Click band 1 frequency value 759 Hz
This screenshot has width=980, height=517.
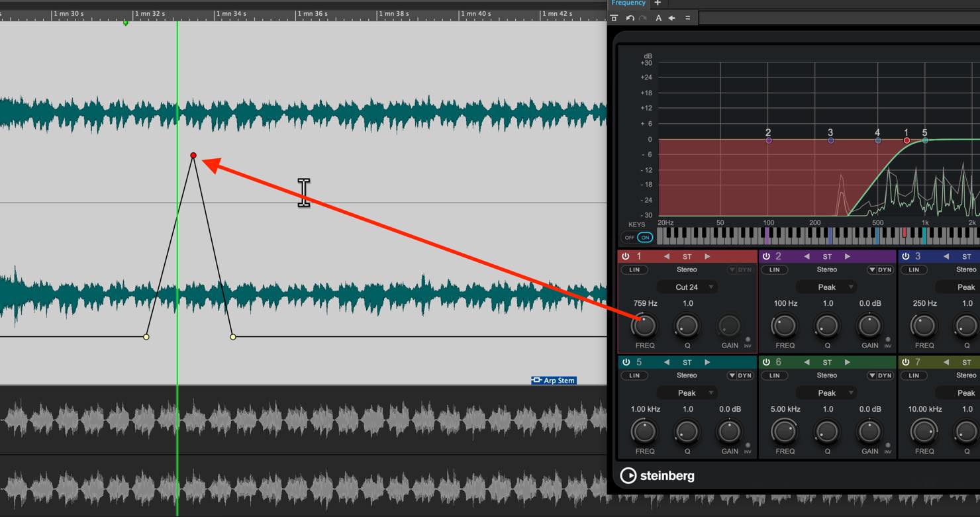click(x=645, y=303)
